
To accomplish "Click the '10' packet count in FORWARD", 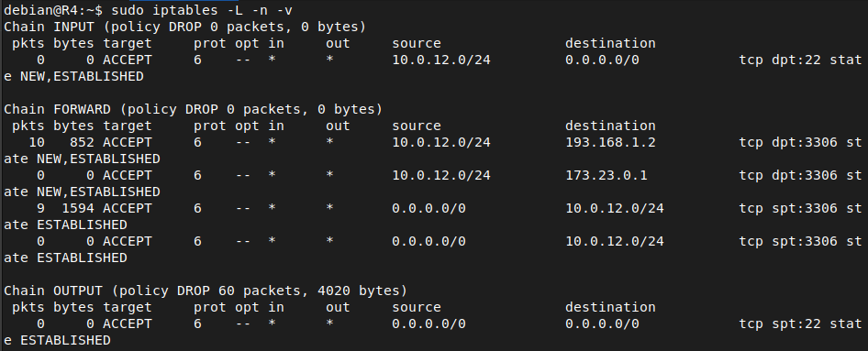I will click(37, 143).
